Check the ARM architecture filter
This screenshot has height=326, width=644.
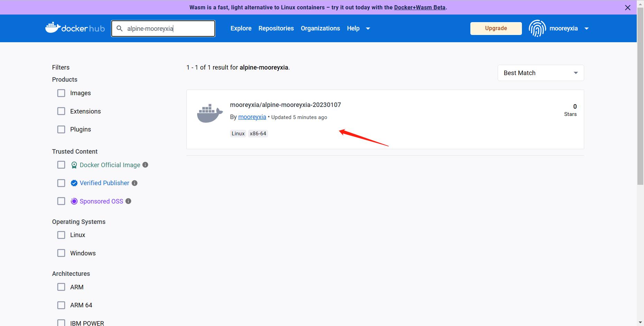point(61,287)
